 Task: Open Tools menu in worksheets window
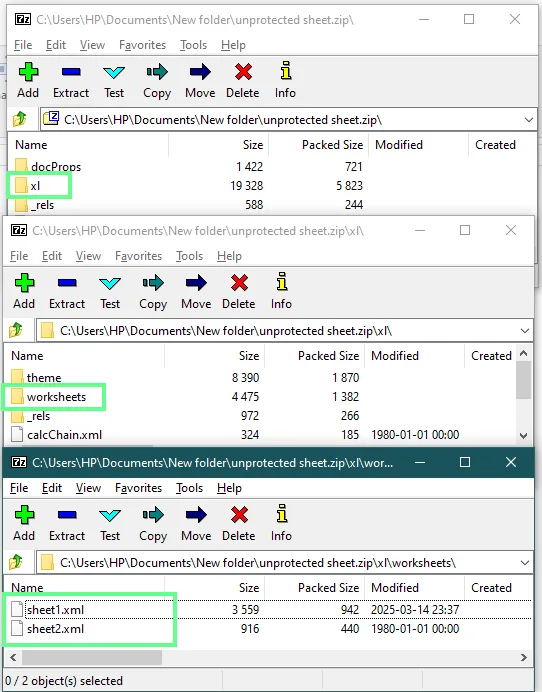tap(189, 488)
